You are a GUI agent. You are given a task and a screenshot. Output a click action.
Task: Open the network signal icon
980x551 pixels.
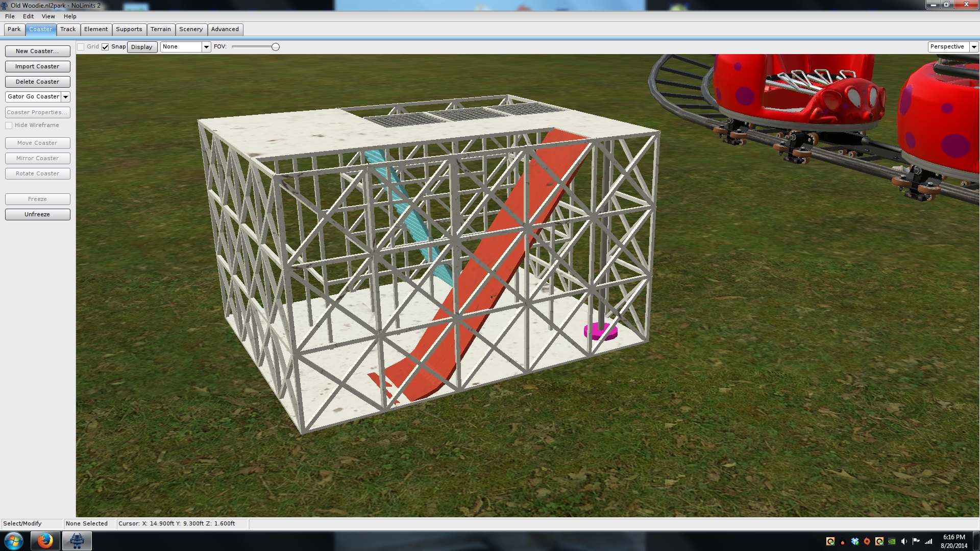(928, 541)
